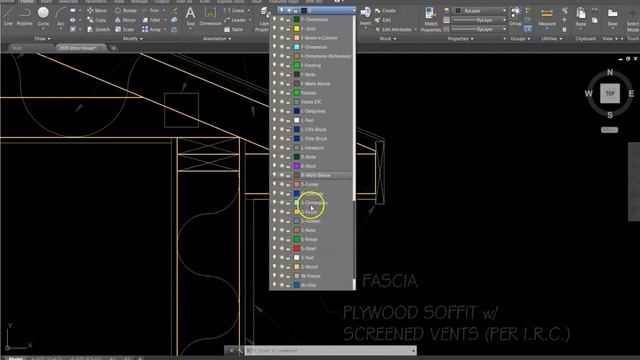Collapse the layer dropdown list

point(353,10)
